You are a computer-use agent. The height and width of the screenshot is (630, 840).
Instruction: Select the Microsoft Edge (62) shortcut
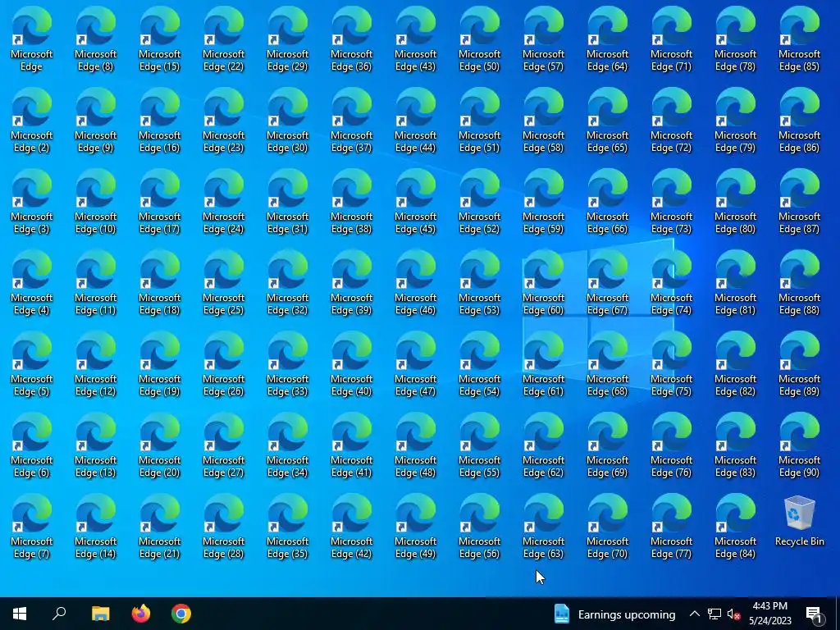tap(544, 445)
